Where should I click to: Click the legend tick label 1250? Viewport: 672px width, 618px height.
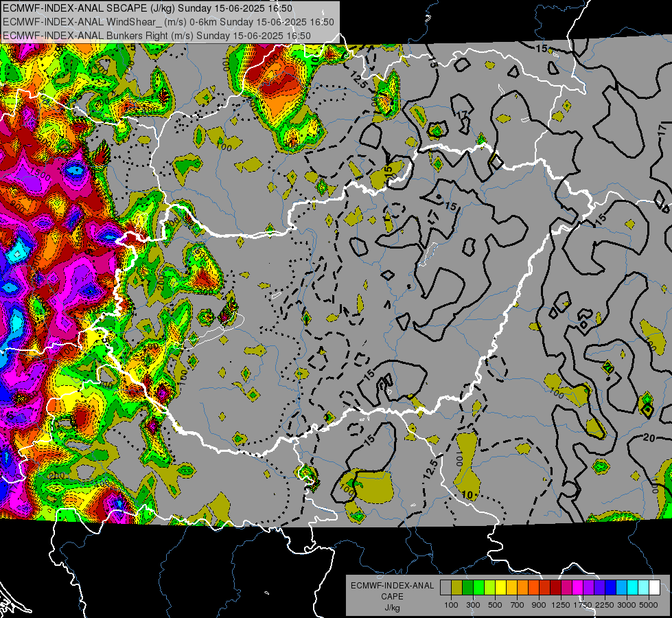click(x=561, y=605)
